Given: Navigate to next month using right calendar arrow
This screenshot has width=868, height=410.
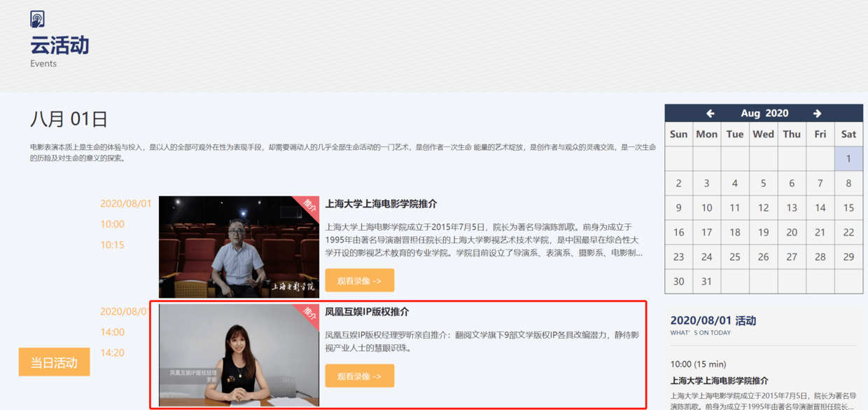Looking at the screenshot, I should [817, 113].
